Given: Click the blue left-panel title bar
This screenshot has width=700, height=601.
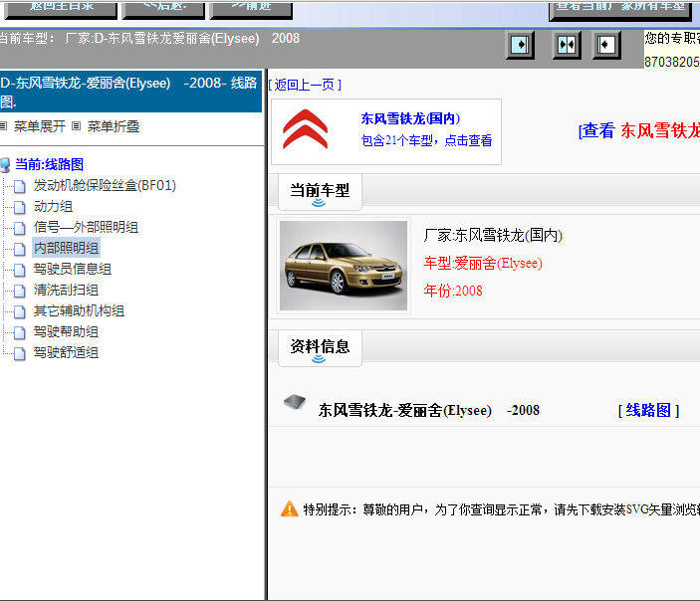Looking at the screenshot, I should (130, 92).
